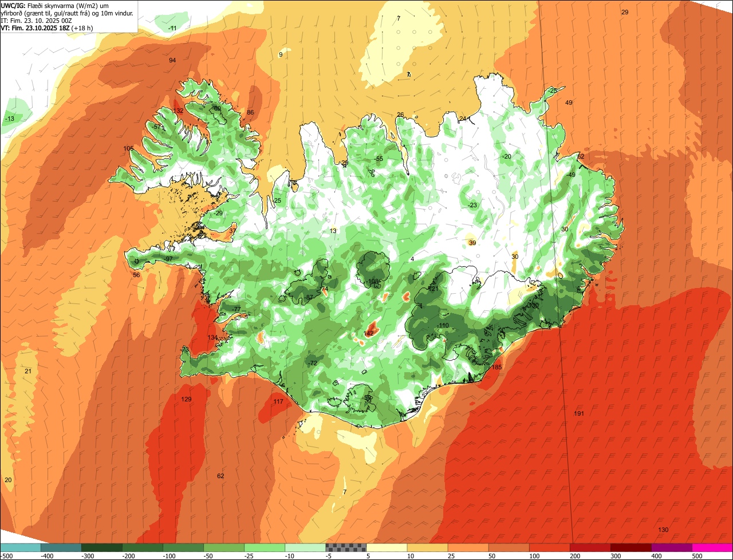Click the map value '129' southwest of Reykjanes
The width and height of the screenshot is (733, 560).
click(186, 399)
